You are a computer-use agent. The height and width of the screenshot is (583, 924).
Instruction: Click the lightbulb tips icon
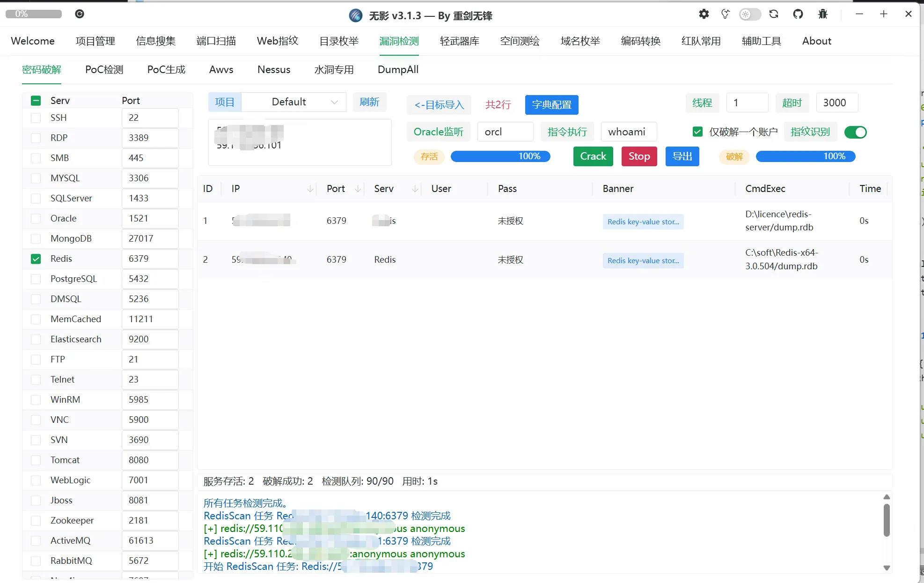coord(725,14)
